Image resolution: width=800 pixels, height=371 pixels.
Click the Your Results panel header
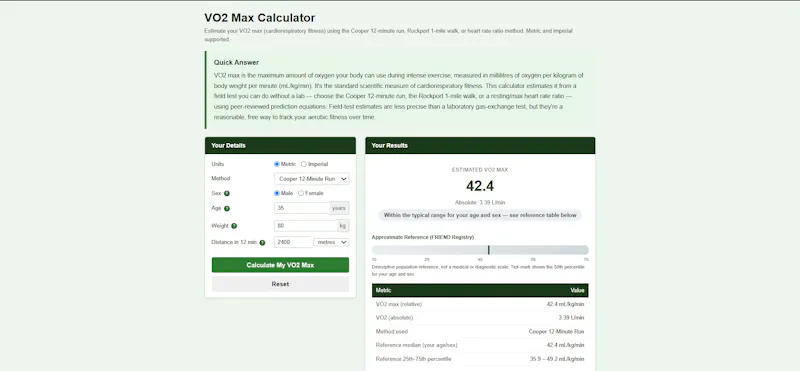tap(480, 145)
